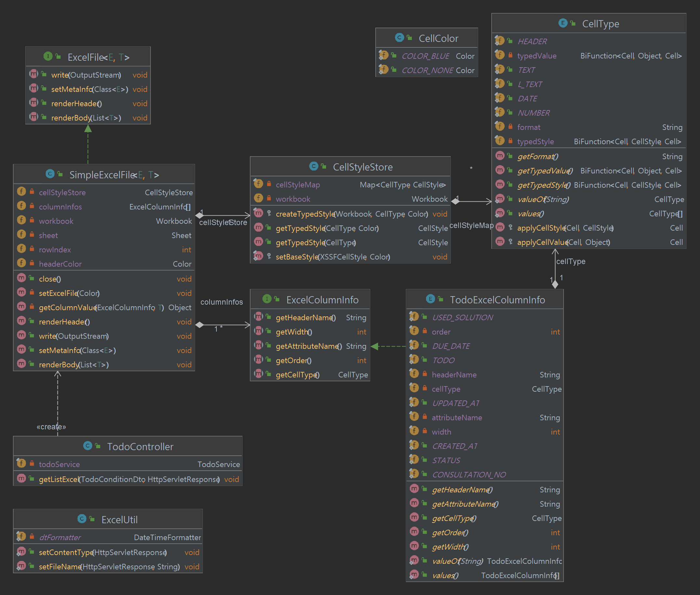Click the class icon beside CellColor
Viewport: 700px width, 595px height.
[x=399, y=37]
